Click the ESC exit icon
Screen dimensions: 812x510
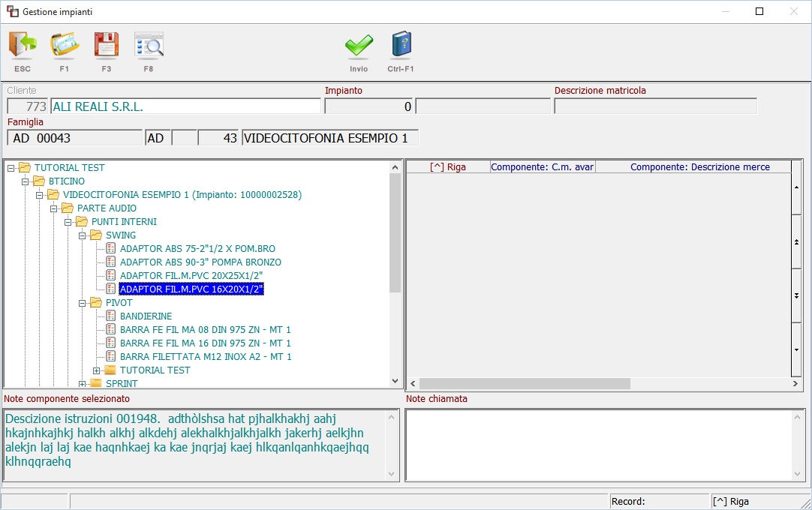click(x=23, y=45)
